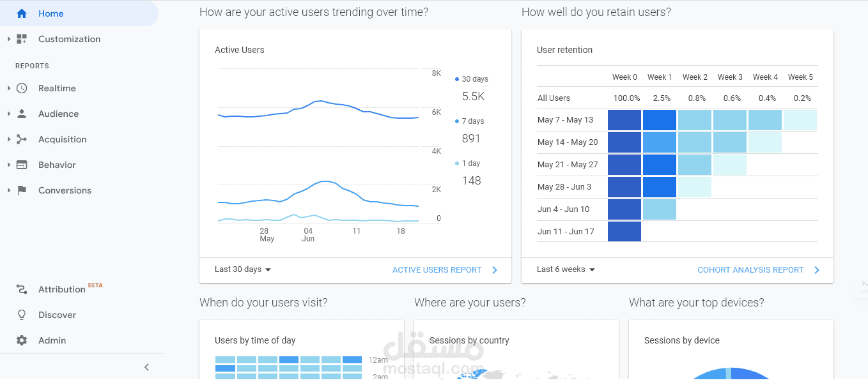Select Home in the navigation menu

coord(51,13)
